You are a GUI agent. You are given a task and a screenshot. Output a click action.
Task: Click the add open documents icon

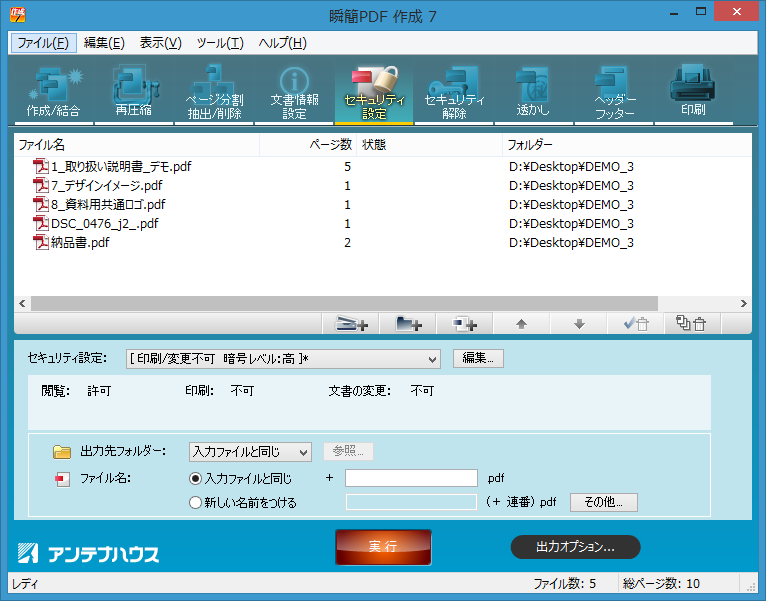465,323
